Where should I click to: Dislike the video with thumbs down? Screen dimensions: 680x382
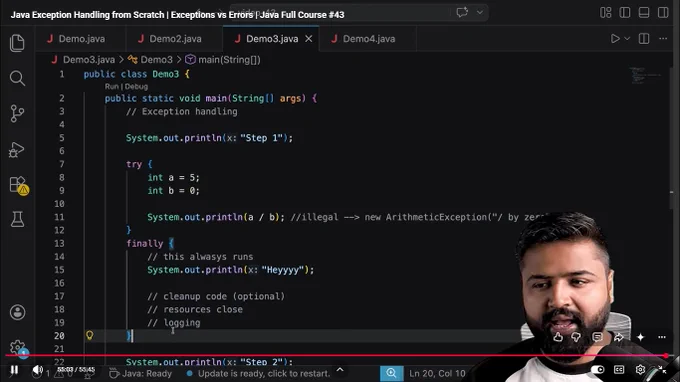pos(576,337)
